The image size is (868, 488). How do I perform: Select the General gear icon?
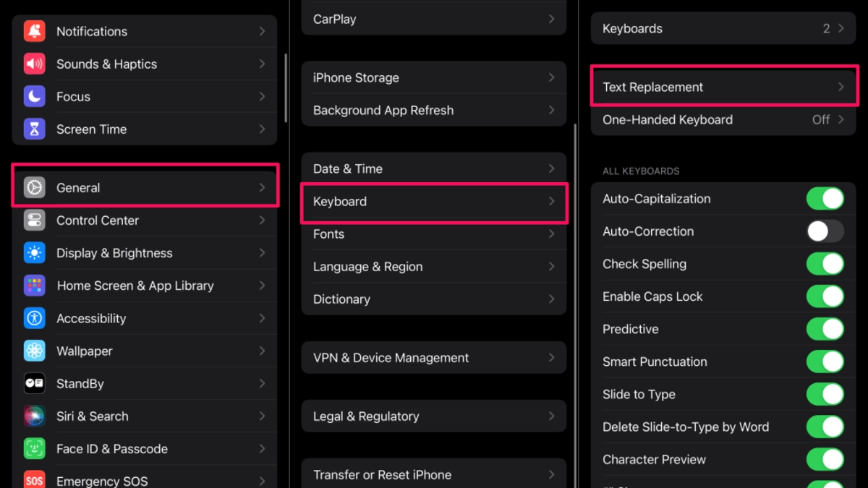33,187
